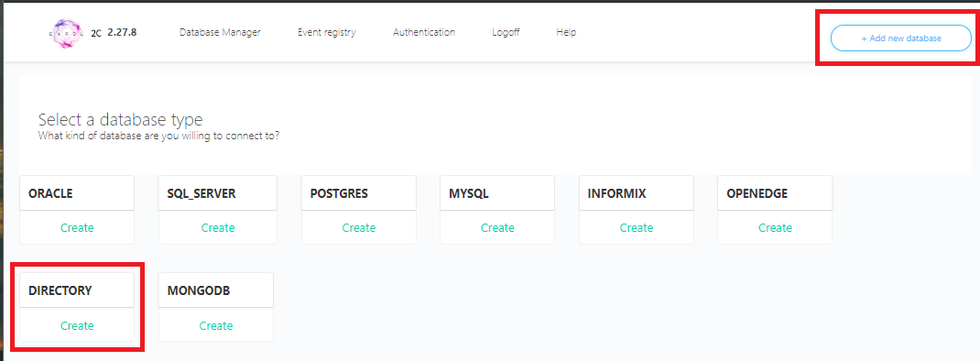Create a SQL_SERVER database connection
This screenshot has width=980, height=361.
(x=217, y=228)
